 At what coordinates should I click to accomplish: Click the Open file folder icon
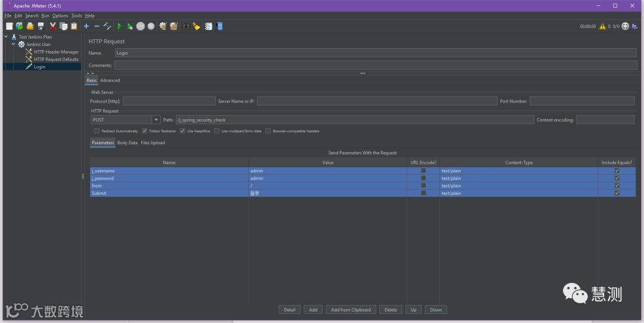pyautogui.click(x=30, y=26)
